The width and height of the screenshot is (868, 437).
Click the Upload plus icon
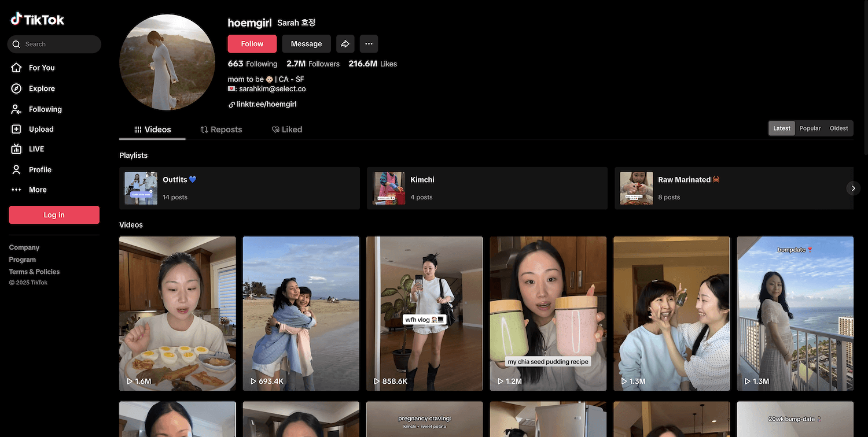(x=17, y=129)
